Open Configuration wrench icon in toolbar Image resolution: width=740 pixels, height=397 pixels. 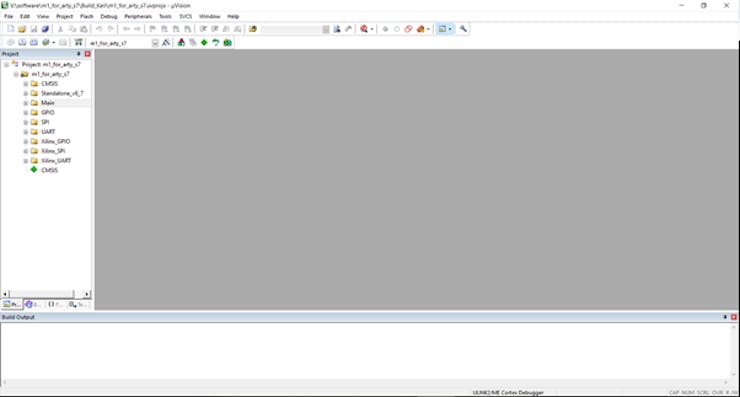463,29
